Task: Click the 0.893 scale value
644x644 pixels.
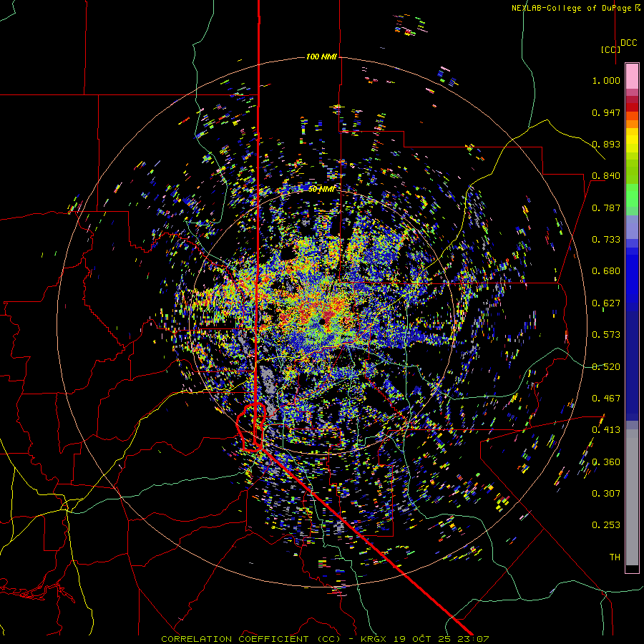Action: pos(606,144)
